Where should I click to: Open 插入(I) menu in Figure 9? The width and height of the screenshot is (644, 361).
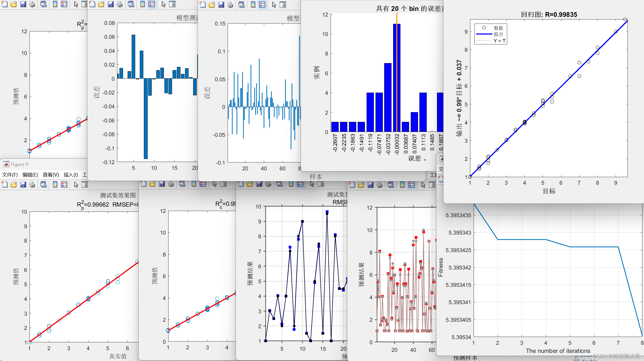click(x=71, y=175)
